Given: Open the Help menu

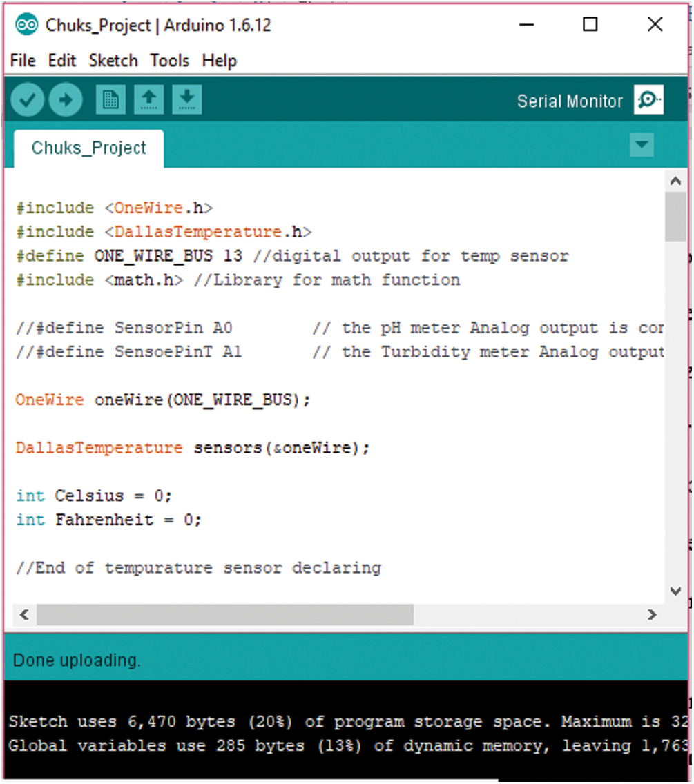Looking at the screenshot, I should 220,61.
